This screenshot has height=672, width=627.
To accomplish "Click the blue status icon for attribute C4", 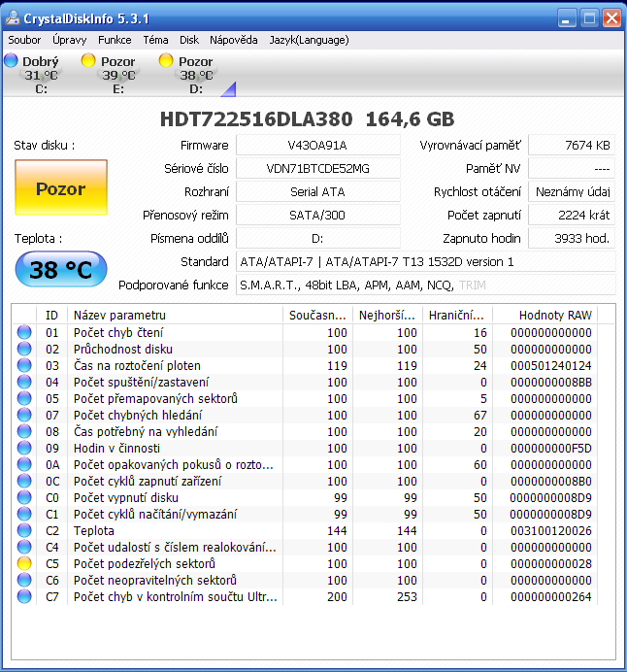I will point(24,548).
